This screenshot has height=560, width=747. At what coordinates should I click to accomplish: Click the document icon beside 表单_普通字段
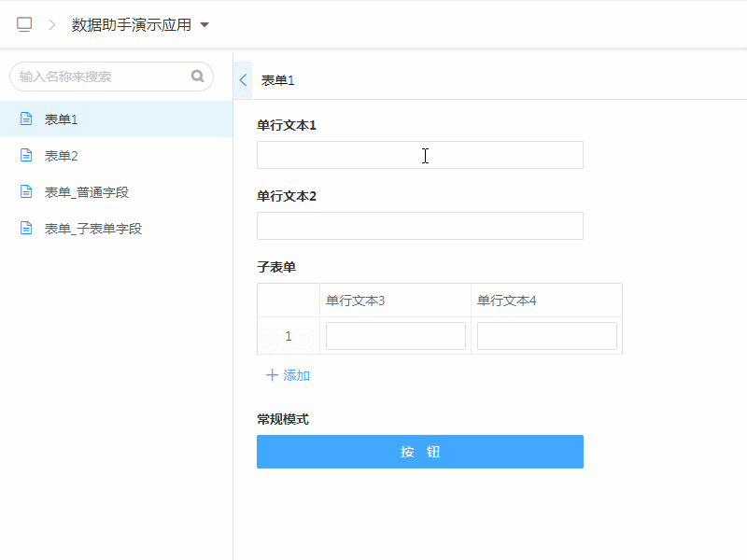point(26,192)
